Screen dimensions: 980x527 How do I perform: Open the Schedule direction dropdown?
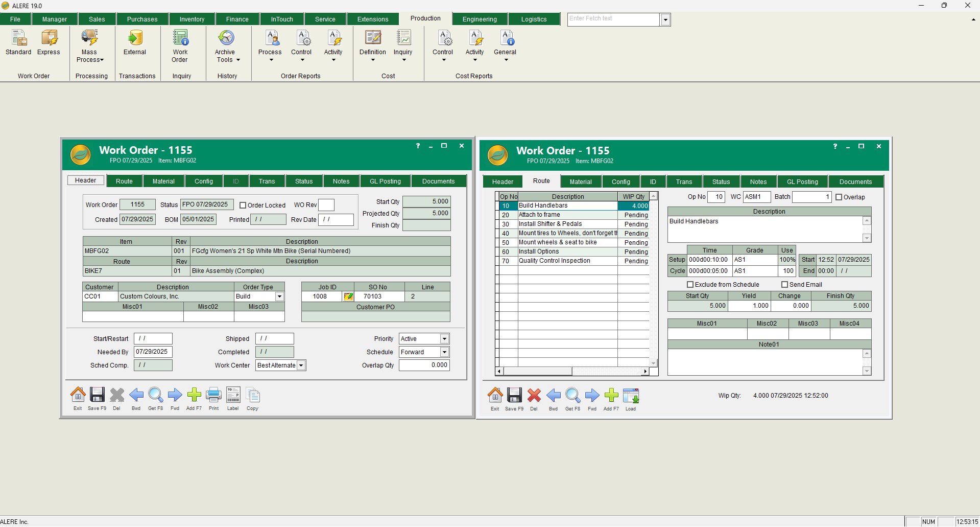pyautogui.click(x=444, y=352)
